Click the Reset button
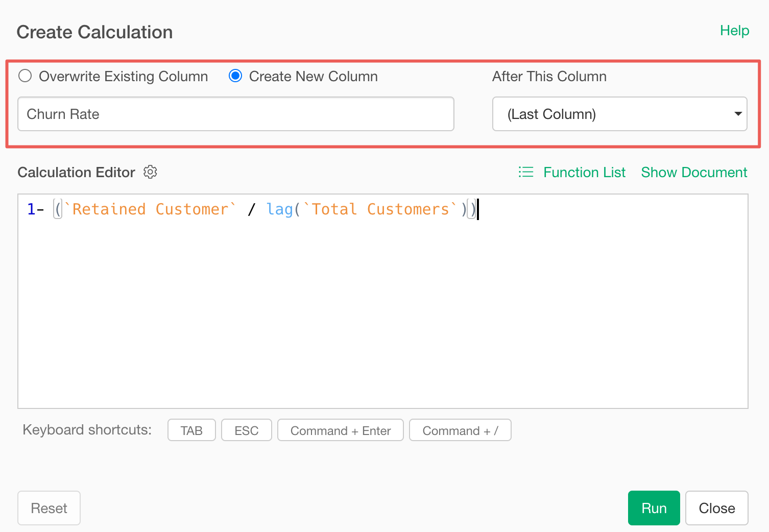The height and width of the screenshot is (532, 769). [49, 508]
